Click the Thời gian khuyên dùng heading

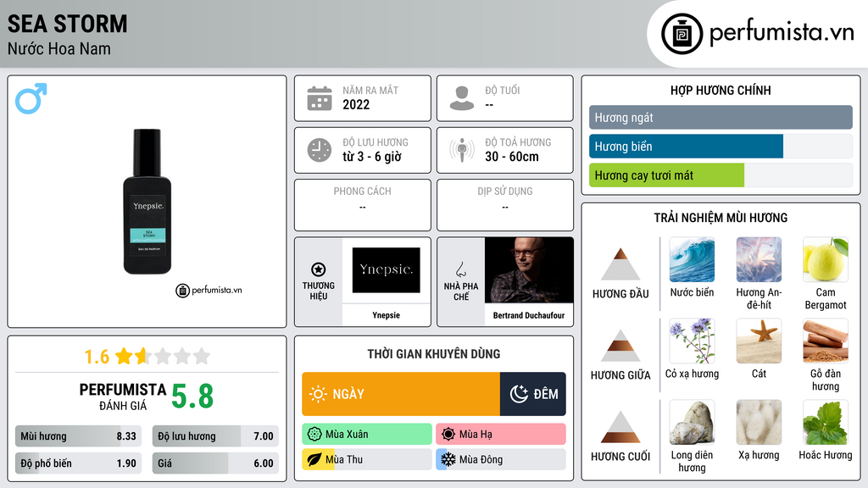[434, 353]
